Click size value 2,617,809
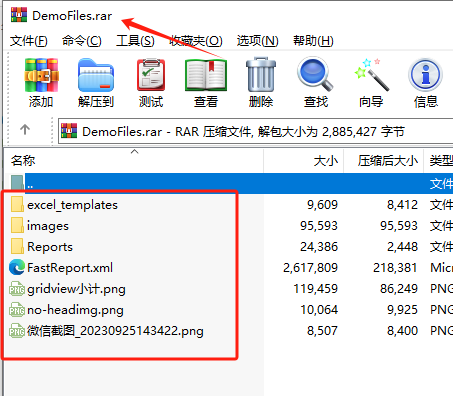Viewport: 453px width, 396px height. (x=310, y=268)
